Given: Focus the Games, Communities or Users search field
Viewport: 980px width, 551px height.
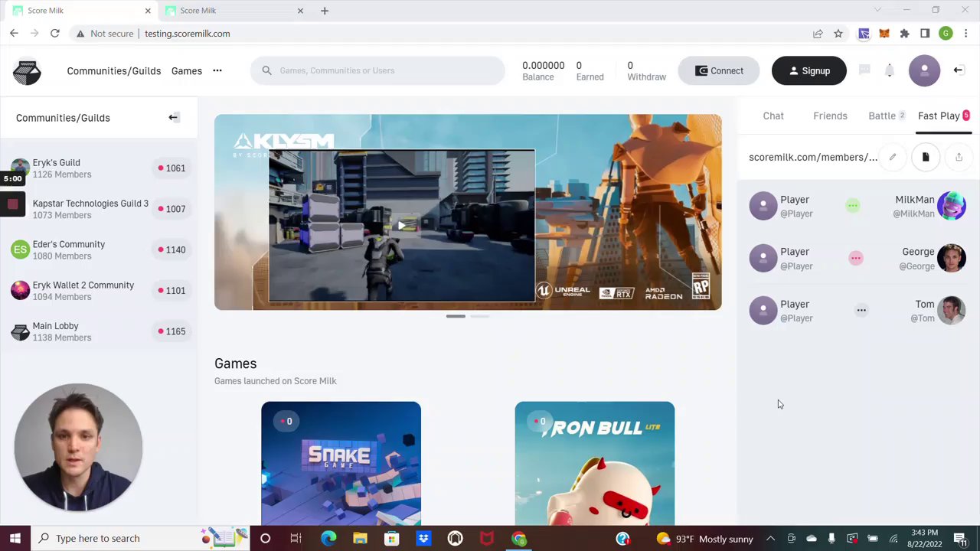Looking at the screenshot, I should [377, 70].
